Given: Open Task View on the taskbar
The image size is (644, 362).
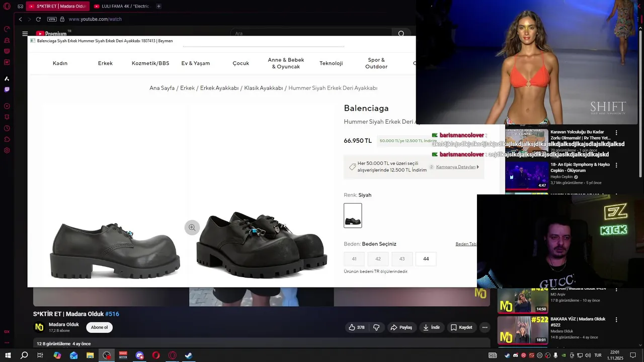Looking at the screenshot, I should point(40,355).
